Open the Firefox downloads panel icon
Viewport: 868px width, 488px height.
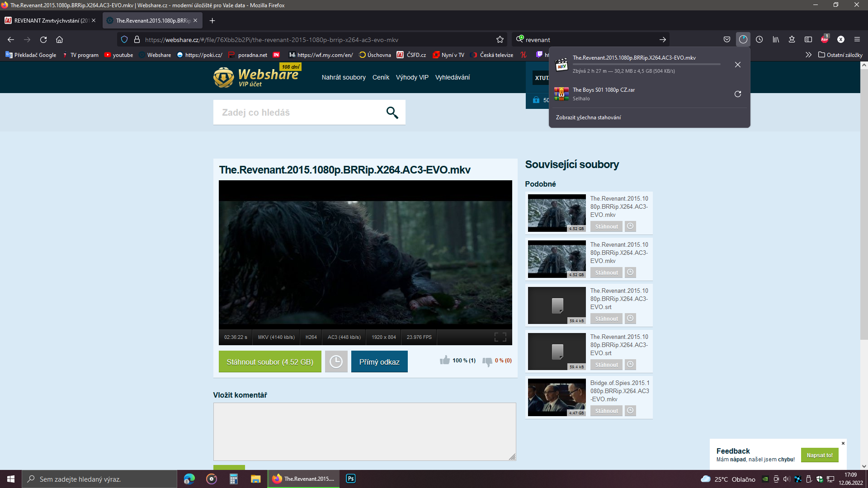(x=743, y=40)
